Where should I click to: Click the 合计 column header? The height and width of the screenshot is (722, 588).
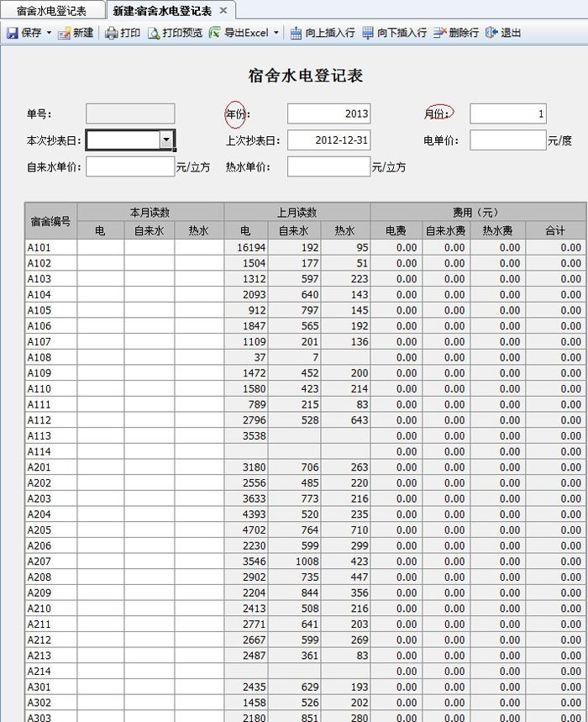[x=555, y=230]
